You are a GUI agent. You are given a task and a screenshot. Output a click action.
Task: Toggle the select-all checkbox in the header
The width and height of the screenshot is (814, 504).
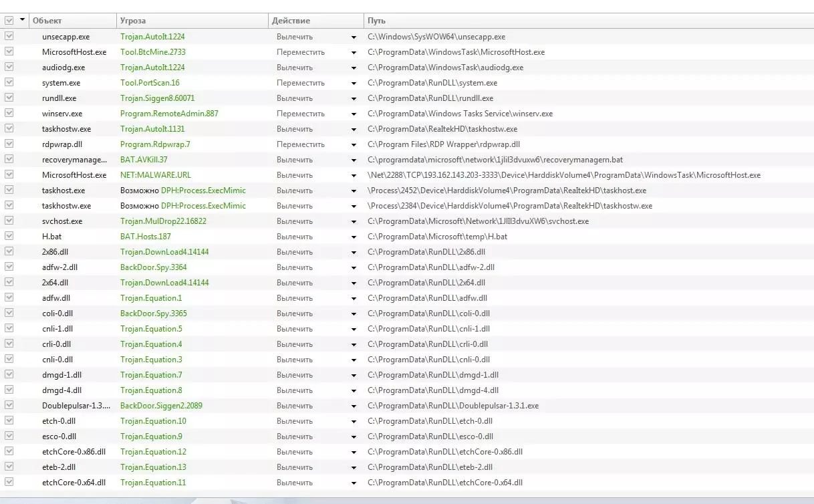tap(9, 21)
